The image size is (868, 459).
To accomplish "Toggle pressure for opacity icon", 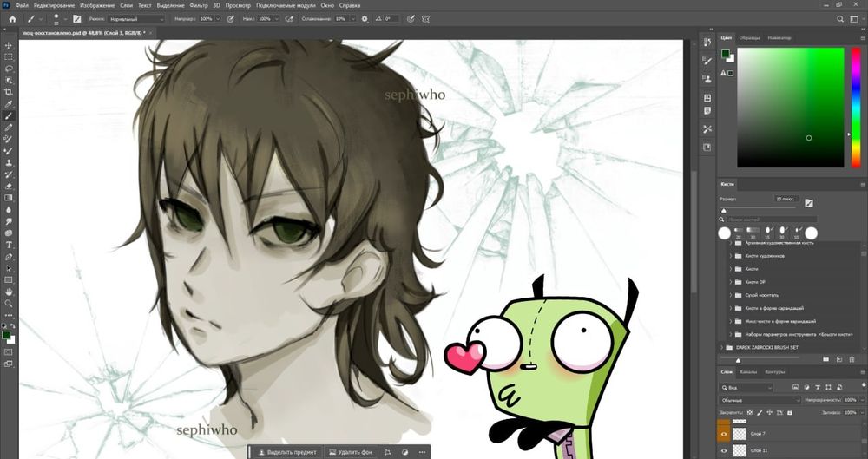I will (x=230, y=19).
